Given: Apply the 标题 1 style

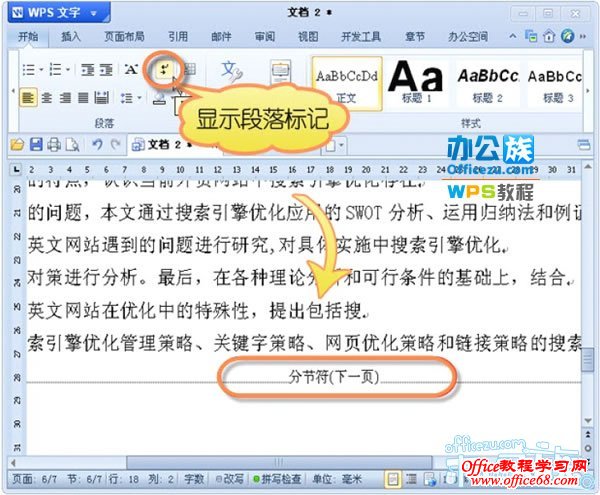Looking at the screenshot, I should coord(416,84).
